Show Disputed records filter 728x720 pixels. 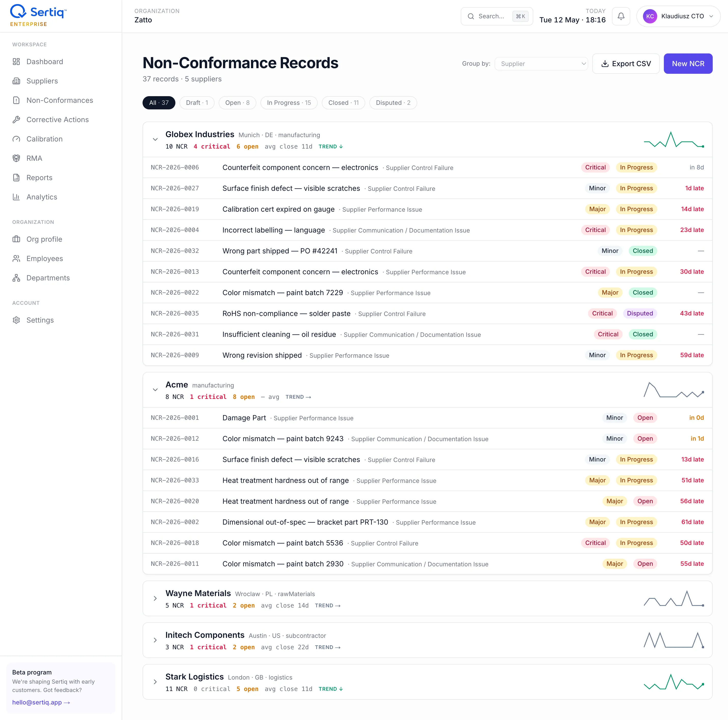[393, 103]
